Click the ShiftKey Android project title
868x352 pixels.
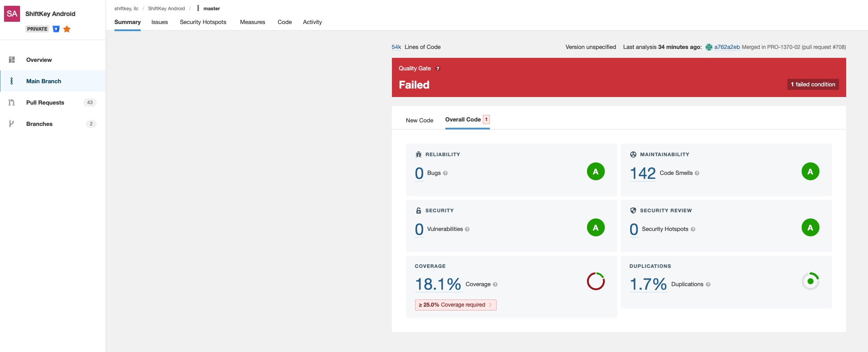click(50, 14)
